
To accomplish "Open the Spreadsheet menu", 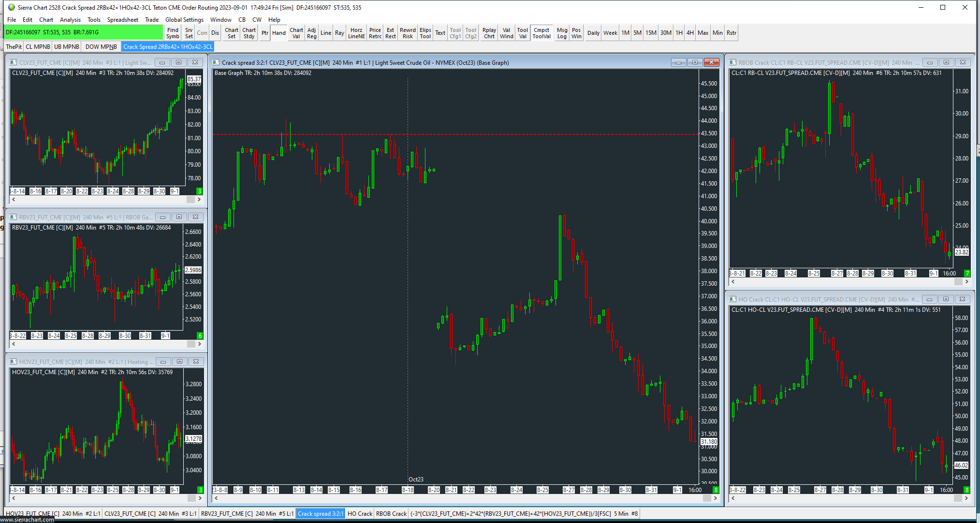I will (x=122, y=20).
